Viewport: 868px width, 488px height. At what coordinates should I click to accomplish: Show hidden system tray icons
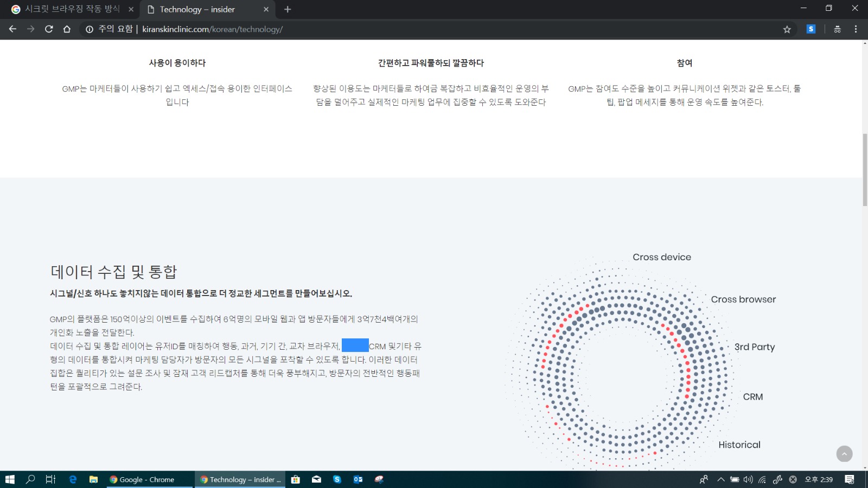click(x=720, y=479)
